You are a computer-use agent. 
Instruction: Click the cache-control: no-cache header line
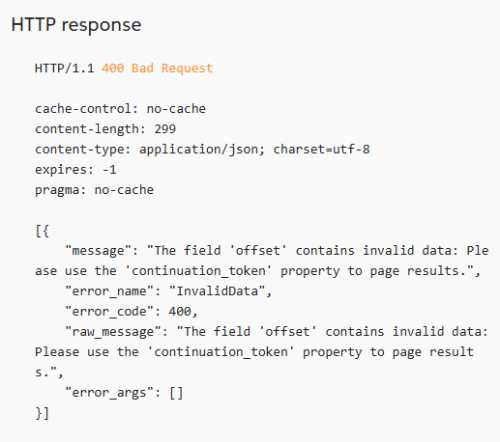tap(120, 109)
